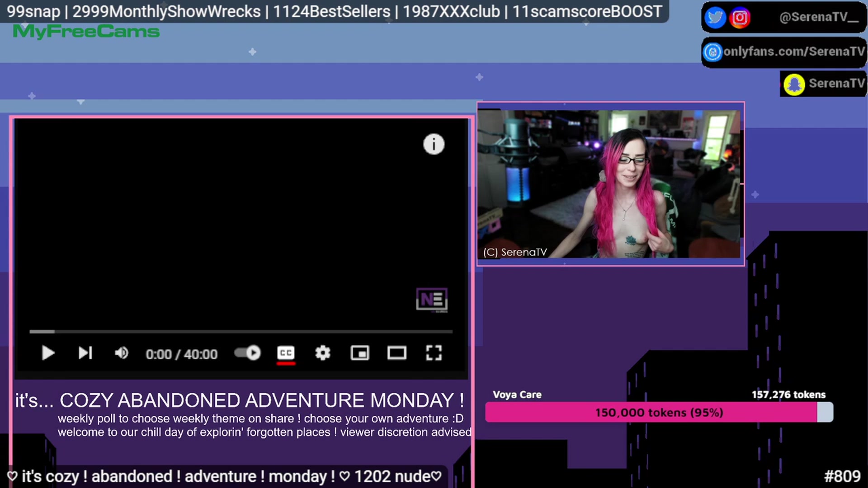Screen dimensions: 868x488
Task: Click the @SerenaTV_ handle text
Action: pyautogui.click(x=819, y=18)
